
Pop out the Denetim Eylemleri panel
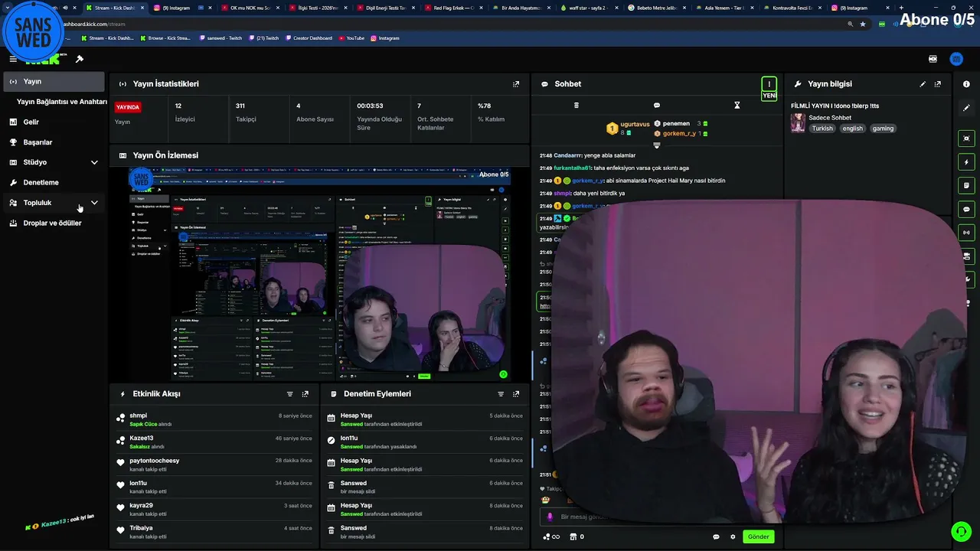pyautogui.click(x=516, y=394)
